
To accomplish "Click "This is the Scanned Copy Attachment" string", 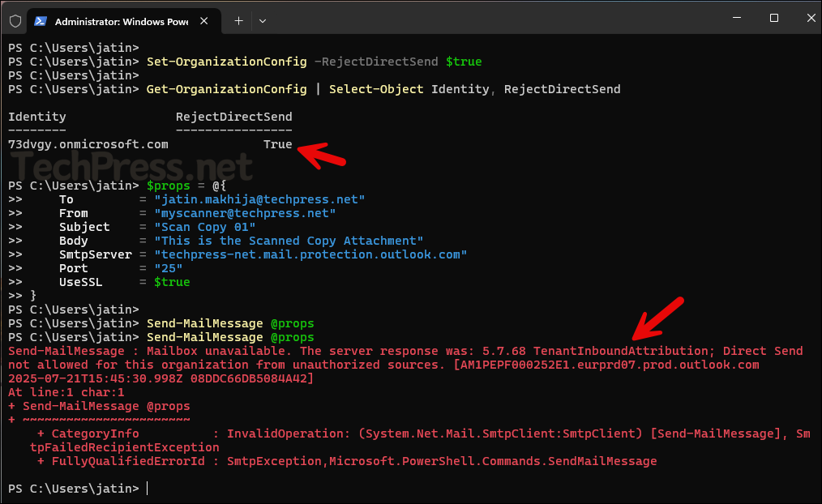I will (x=289, y=241).
